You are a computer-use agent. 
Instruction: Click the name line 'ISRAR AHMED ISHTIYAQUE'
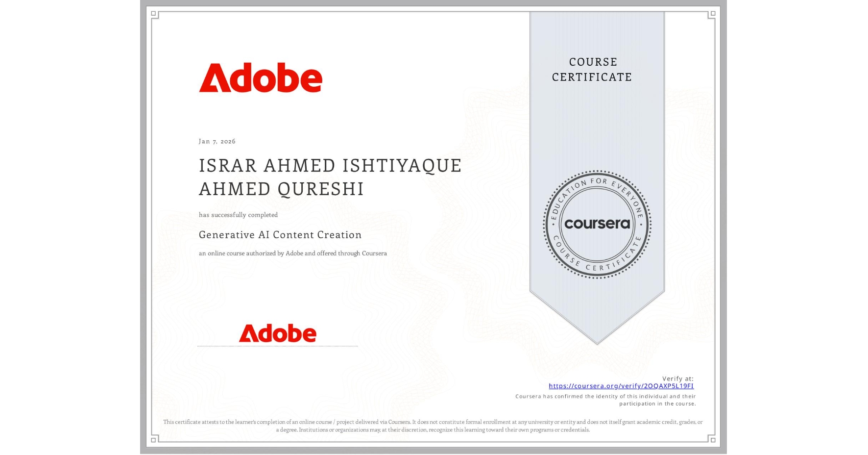330,166
